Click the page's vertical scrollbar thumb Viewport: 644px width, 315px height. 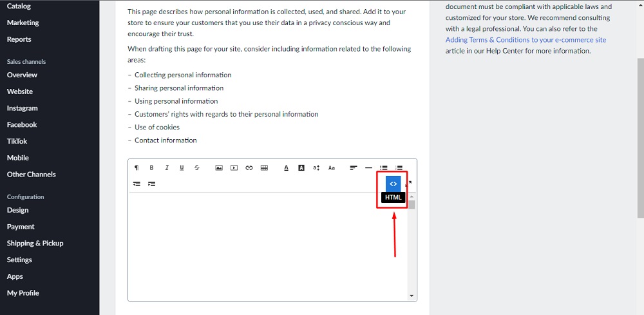640,138
